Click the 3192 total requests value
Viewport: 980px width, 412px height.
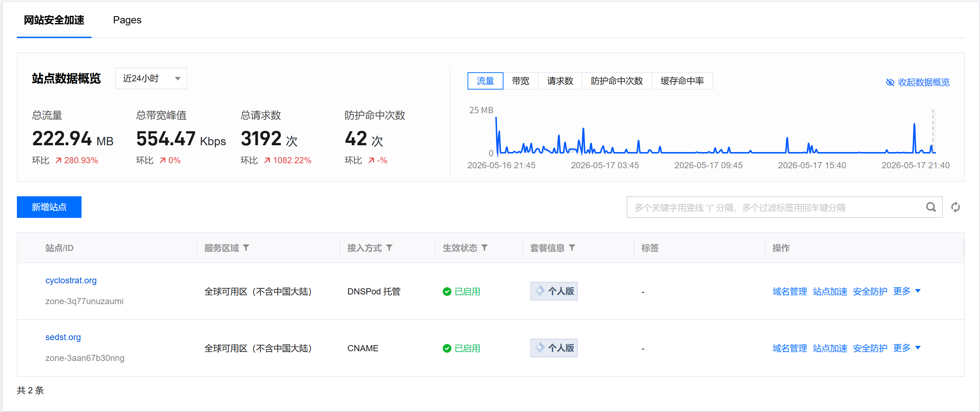point(269,139)
